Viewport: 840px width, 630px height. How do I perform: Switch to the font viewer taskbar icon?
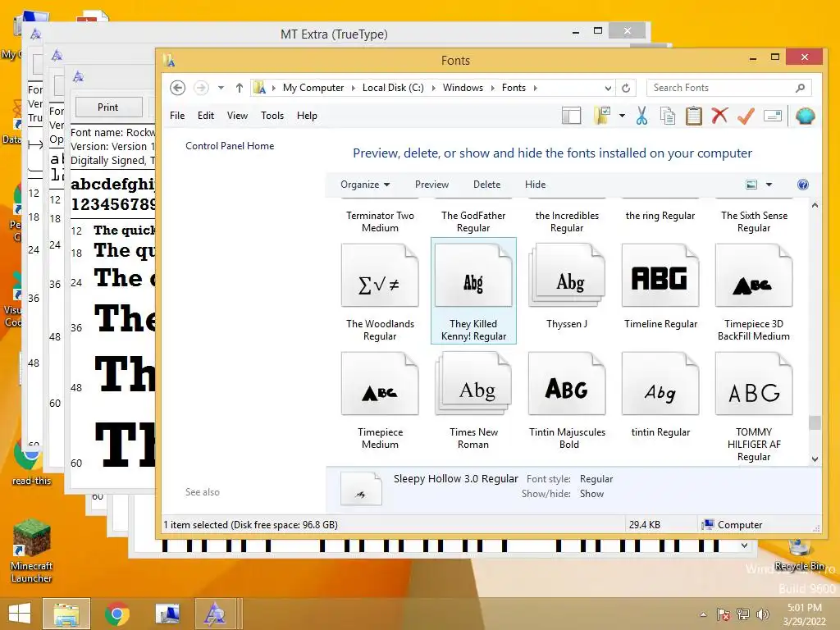[216, 614]
